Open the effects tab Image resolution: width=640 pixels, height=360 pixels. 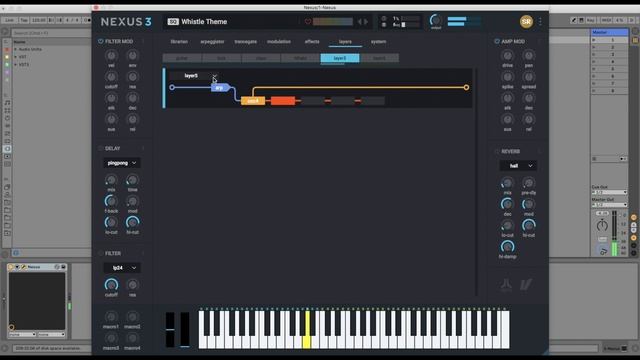pyautogui.click(x=312, y=42)
